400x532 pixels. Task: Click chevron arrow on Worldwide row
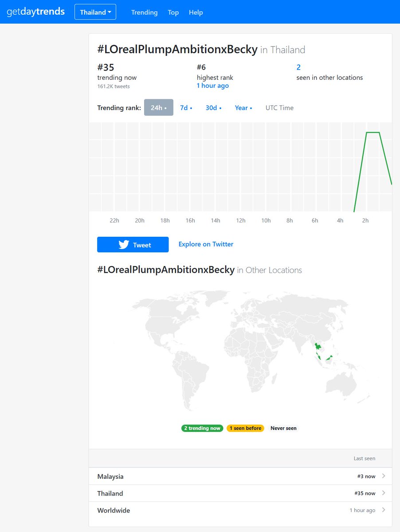click(384, 510)
